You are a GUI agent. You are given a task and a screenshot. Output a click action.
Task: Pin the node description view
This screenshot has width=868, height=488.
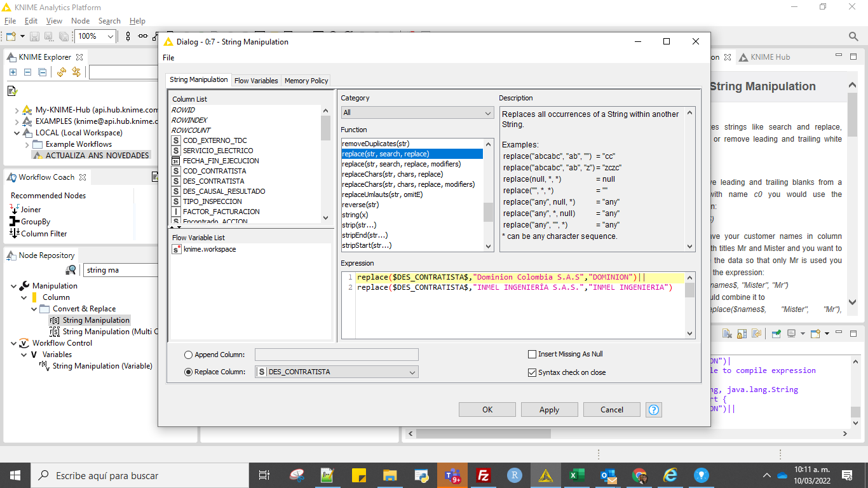776,333
